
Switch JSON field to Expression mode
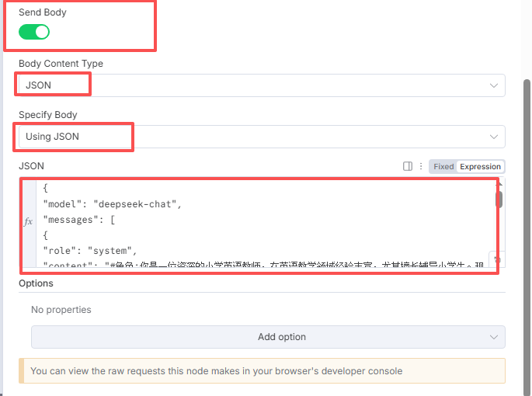coord(480,167)
